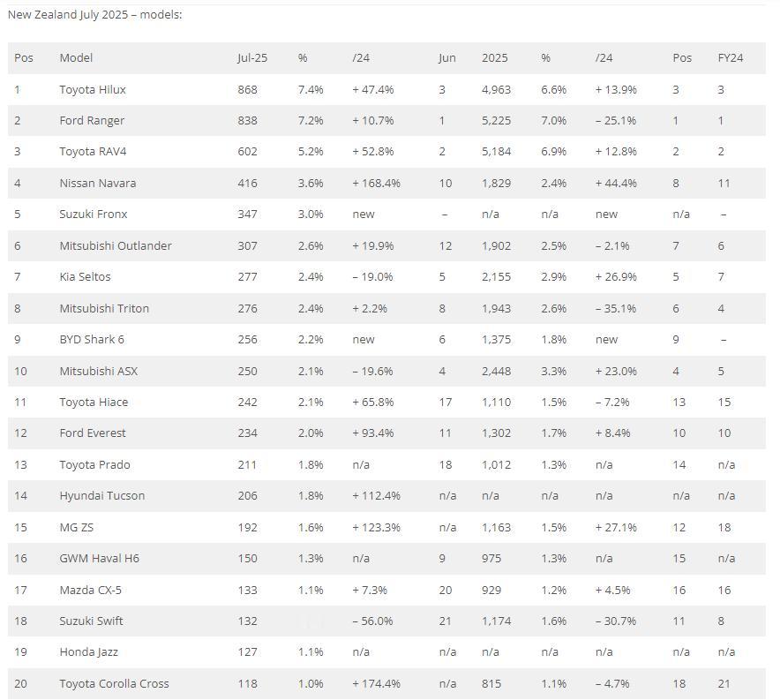
Task: Click the BYD Shark 6 entry
Action: [x=92, y=339]
